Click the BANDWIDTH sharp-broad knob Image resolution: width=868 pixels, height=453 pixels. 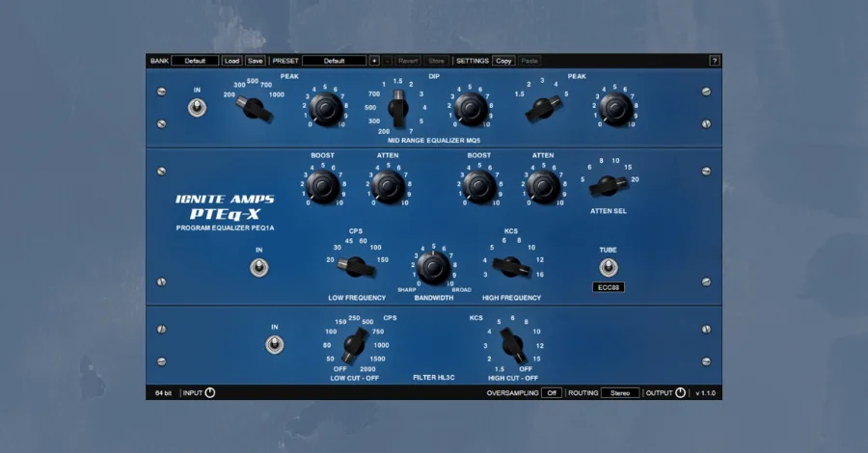[433, 267]
